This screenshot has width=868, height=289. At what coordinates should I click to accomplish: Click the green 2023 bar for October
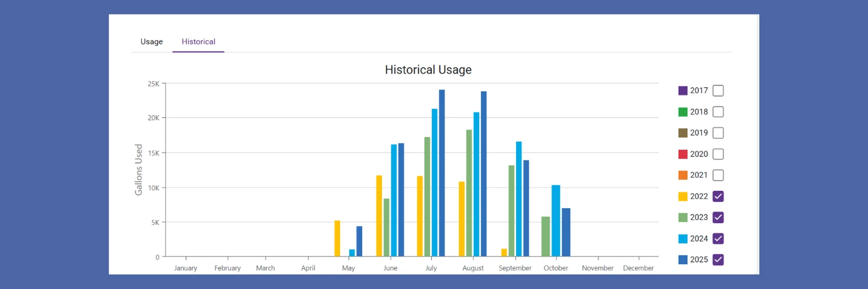[546, 237]
